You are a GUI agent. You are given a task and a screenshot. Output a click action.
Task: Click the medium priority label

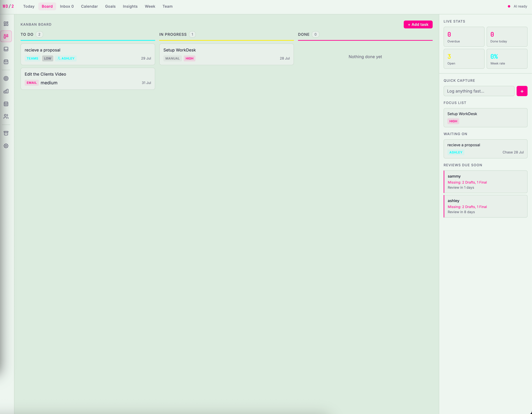click(49, 83)
